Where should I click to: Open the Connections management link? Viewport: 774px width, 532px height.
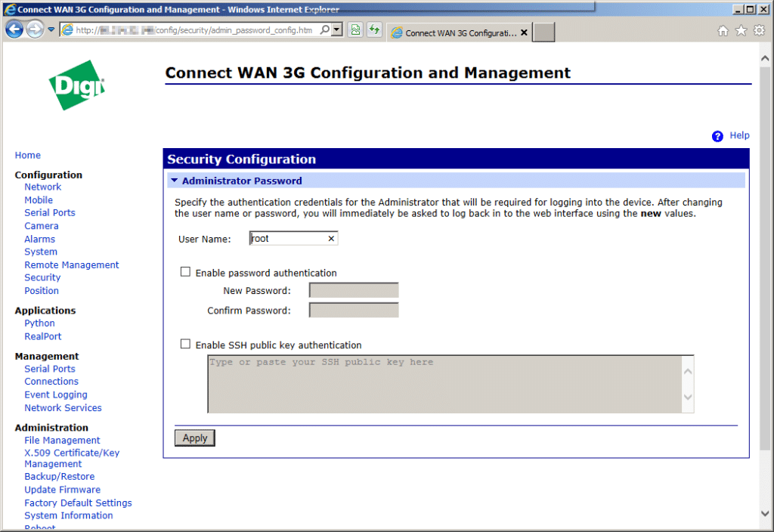[51, 382]
